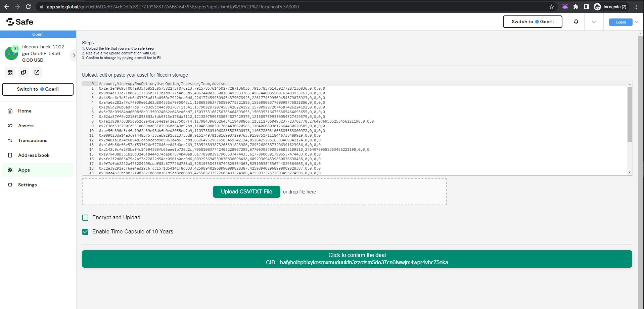The image size is (644, 309).
Task: Click the Assets icon in the sidebar
Action: (10, 126)
